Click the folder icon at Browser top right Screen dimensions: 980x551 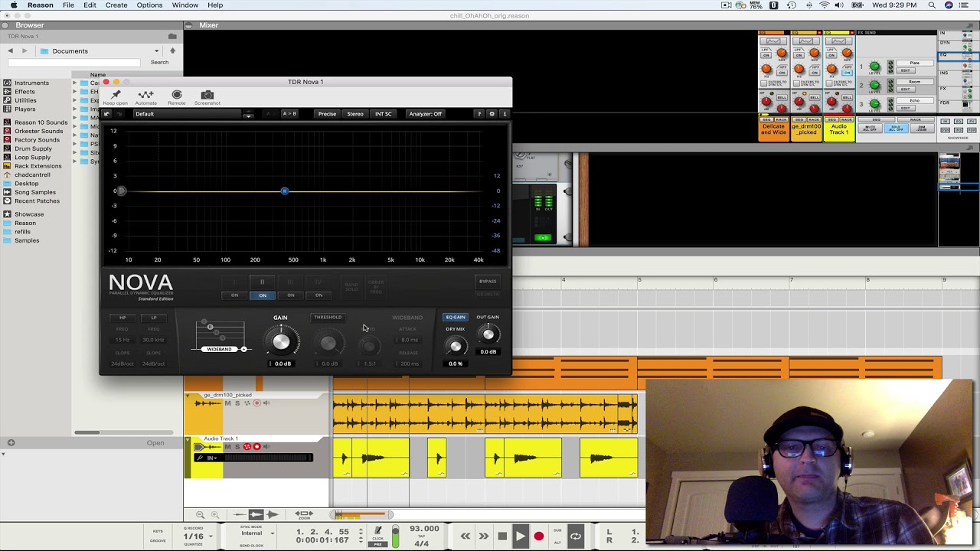coord(172,36)
